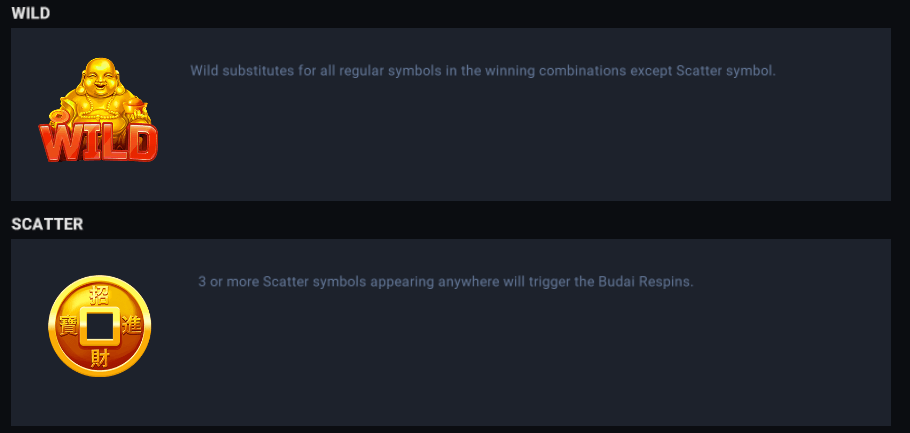Click the top Chinese character 招 on the coin
Viewport: 910px width, 433px height.
99,294
